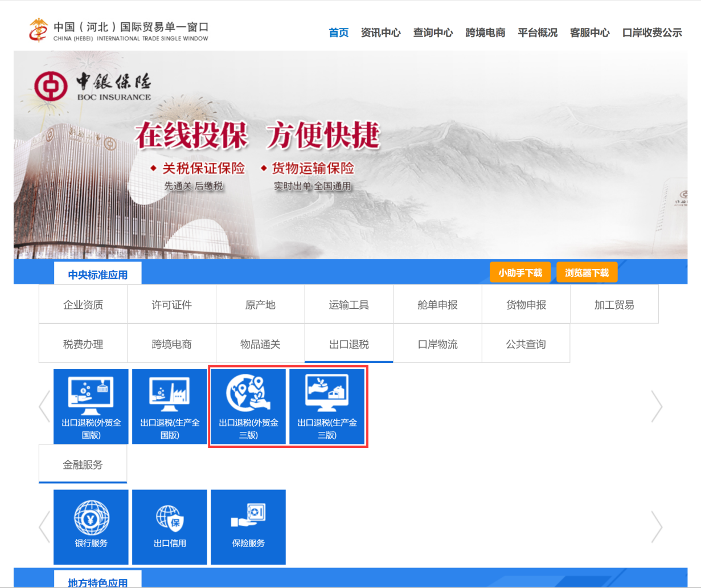Select the 许可证件 category tab
This screenshot has height=588, width=701.
pos(172,305)
